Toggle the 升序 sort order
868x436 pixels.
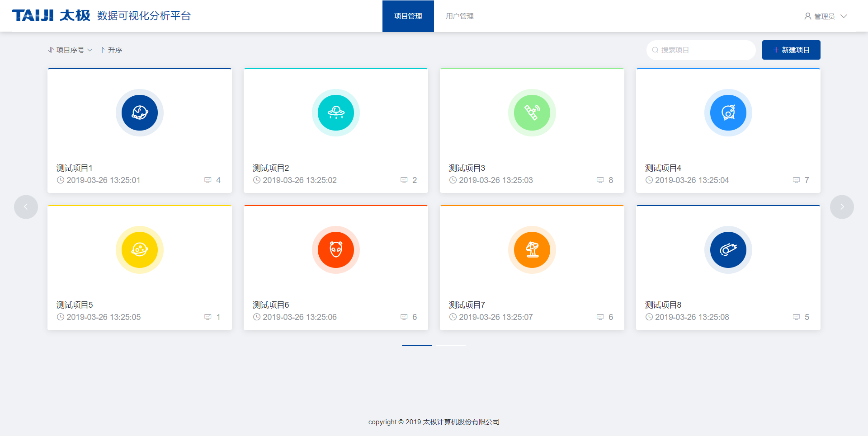(111, 50)
